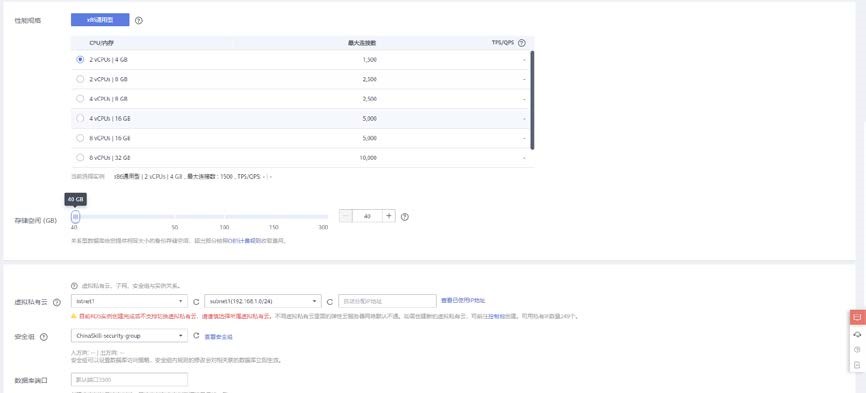Click help icon beside 安全组 label
The image size is (866, 393).
[44, 337]
